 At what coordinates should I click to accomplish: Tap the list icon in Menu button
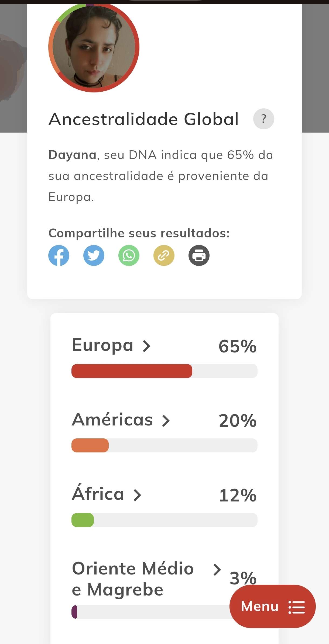[x=297, y=607]
